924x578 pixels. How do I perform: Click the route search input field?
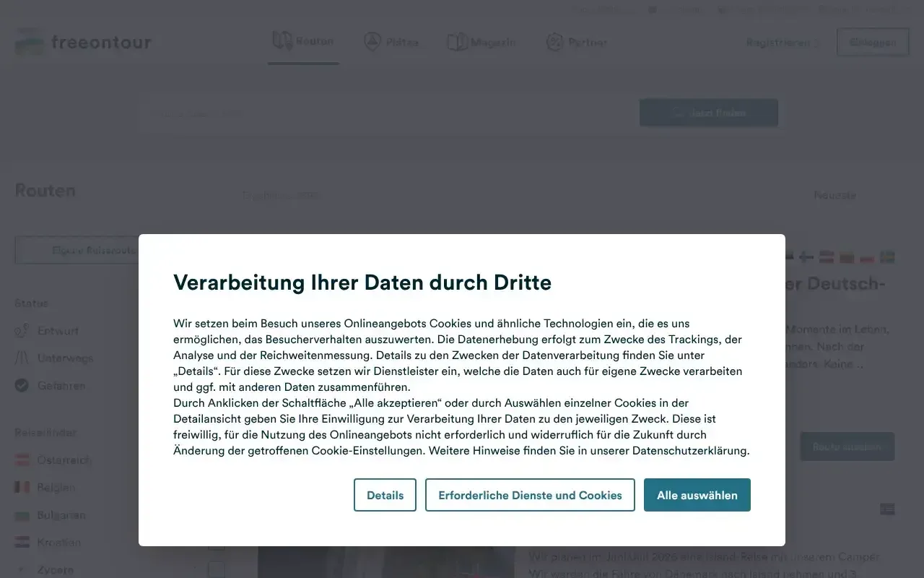pyautogui.click(x=390, y=113)
